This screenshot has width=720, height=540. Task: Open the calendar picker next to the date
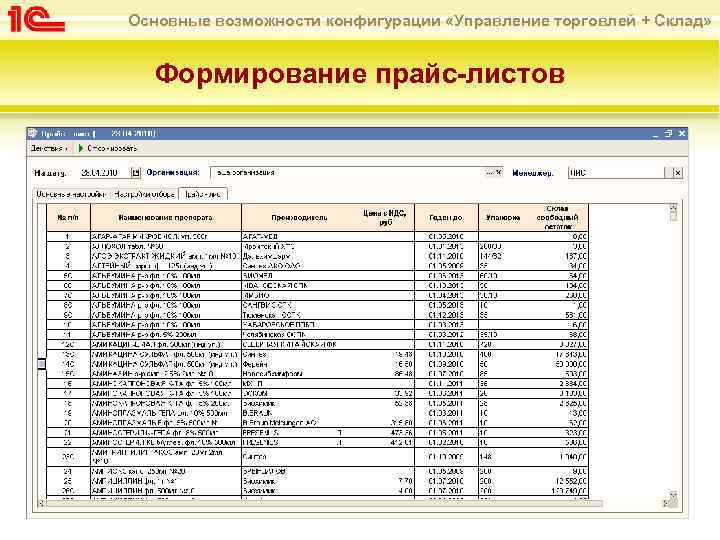[x=135, y=173]
